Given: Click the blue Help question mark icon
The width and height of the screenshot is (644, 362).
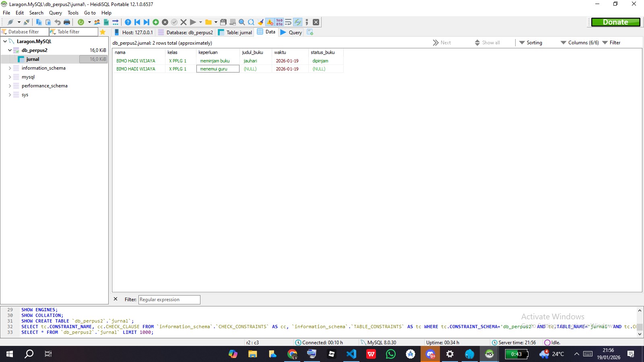Looking at the screenshot, I should click(128, 22).
